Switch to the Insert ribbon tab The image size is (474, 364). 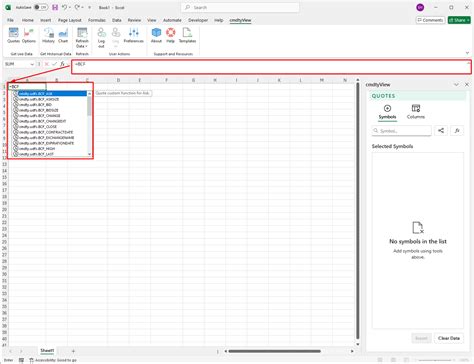click(x=46, y=20)
